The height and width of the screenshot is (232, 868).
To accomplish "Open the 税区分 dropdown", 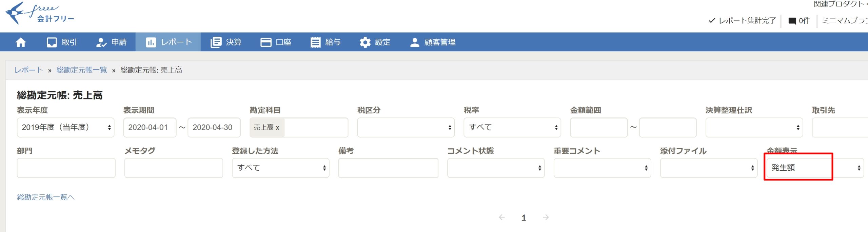I will point(406,128).
